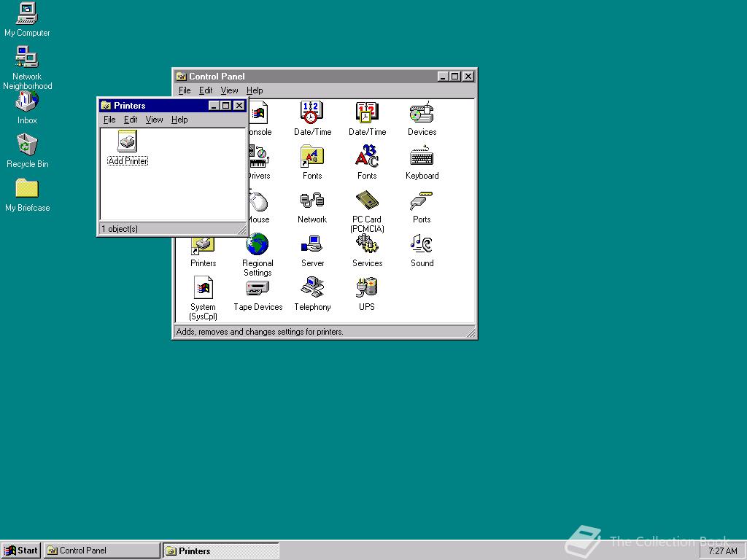Open the Date/Time shortcut with calendar icon

tap(367, 119)
